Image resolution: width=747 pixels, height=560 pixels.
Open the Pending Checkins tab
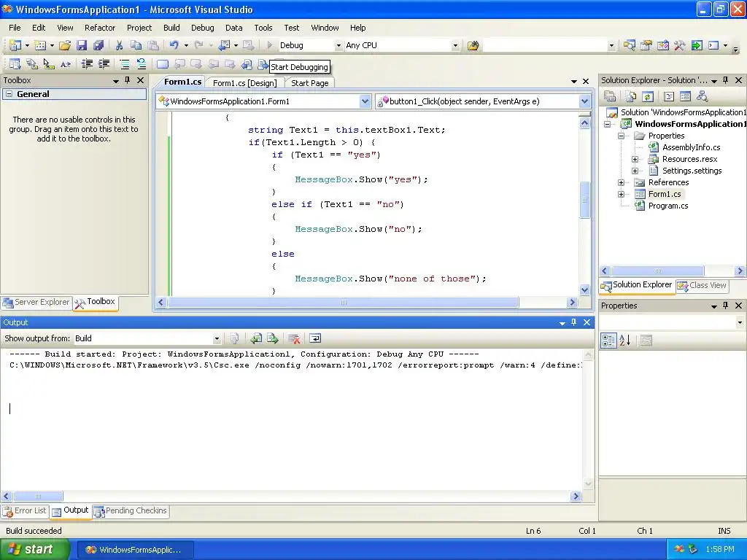point(131,511)
